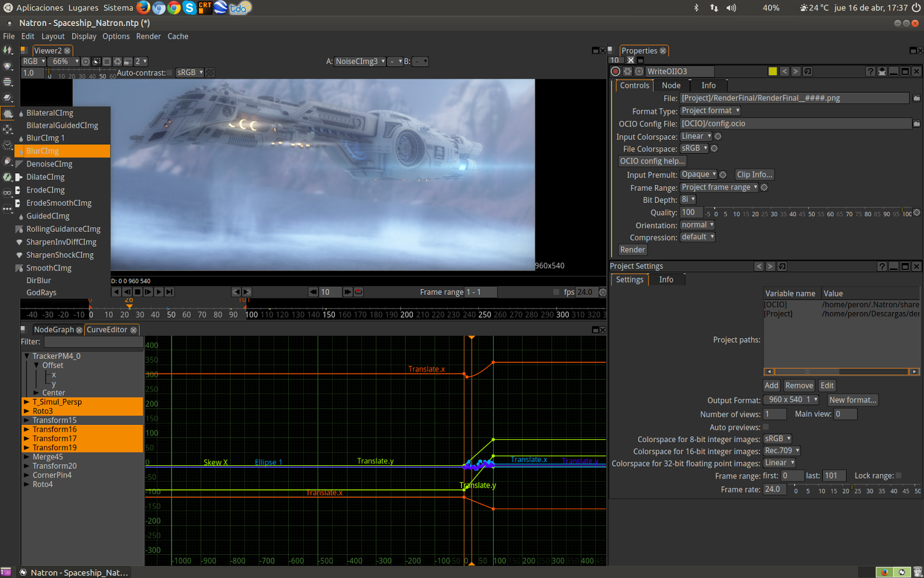Screen dimensions: 924x578
Task: Toggle the Auto previews checkbox
Action: tap(766, 427)
